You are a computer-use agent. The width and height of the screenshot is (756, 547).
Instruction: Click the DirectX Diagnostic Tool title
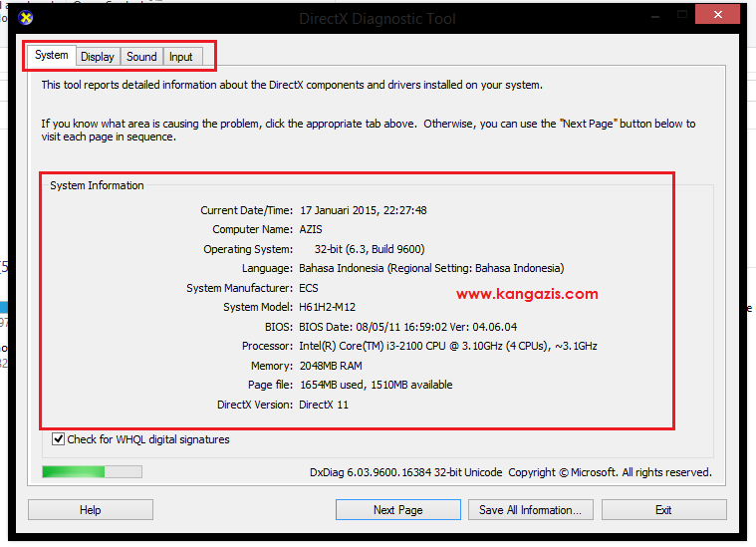click(378, 19)
